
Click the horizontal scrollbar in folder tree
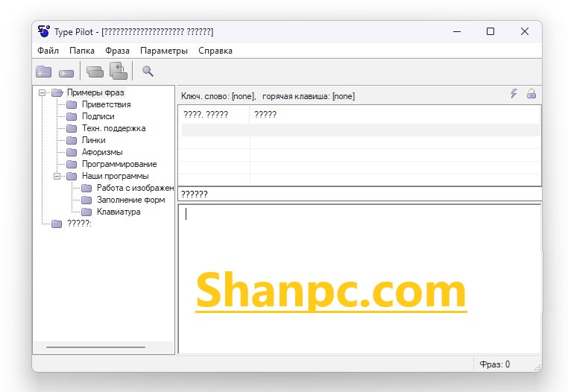click(x=95, y=347)
